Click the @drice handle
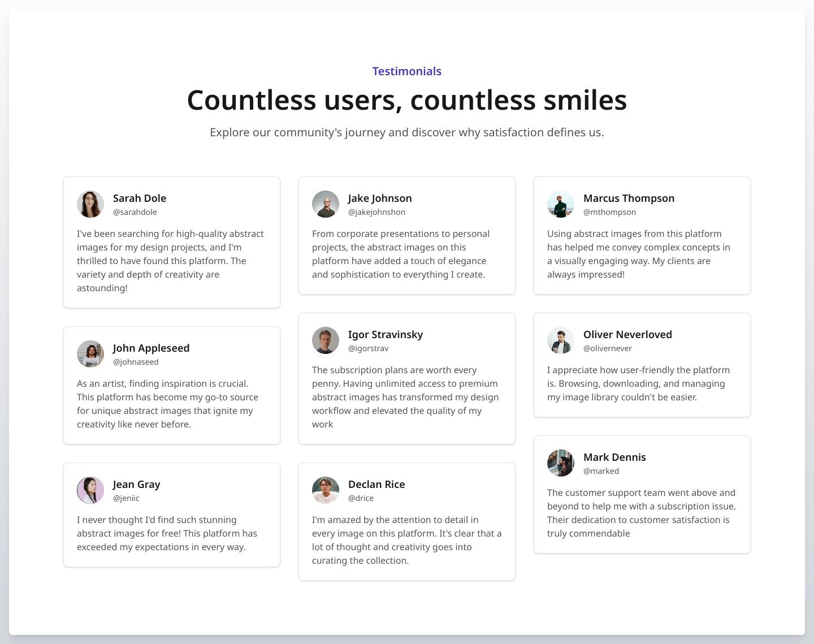Viewport: 814px width, 644px height. (361, 498)
